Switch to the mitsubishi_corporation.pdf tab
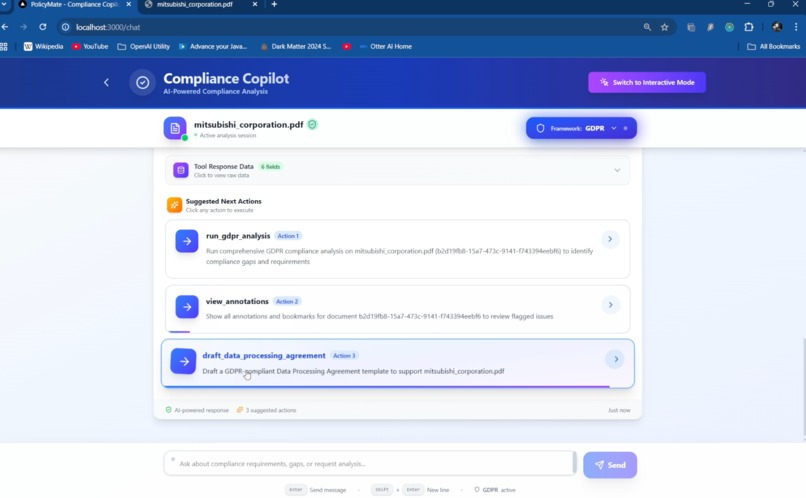 195,5
